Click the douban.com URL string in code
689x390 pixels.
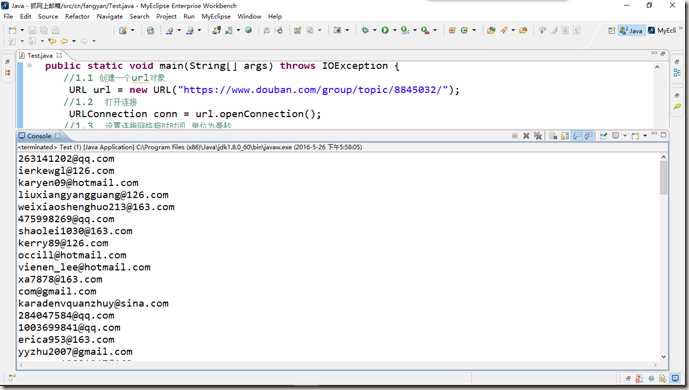point(313,90)
